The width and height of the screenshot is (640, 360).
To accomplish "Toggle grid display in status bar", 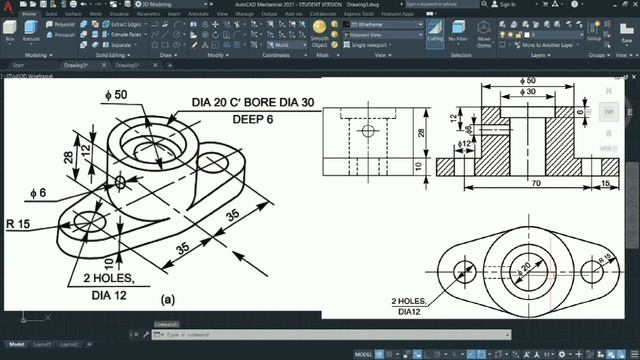I will pyautogui.click(x=379, y=354).
